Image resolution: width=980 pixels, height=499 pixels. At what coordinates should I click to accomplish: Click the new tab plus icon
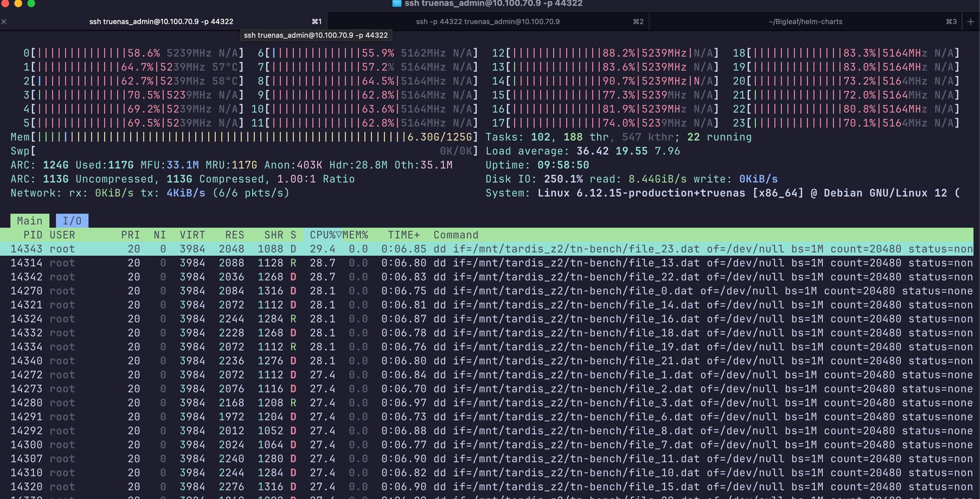pyautogui.click(x=970, y=21)
